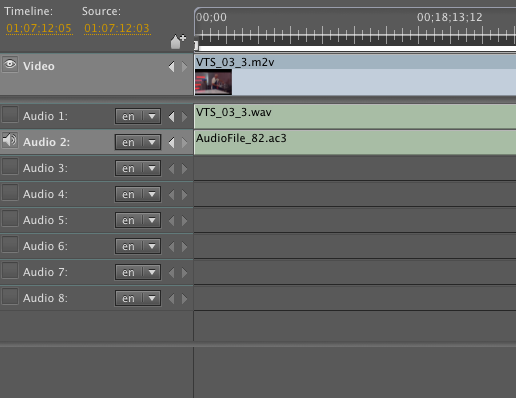
Task: Select the Audio 8: track label
Action: pyautogui.click(x=45, y=298)
